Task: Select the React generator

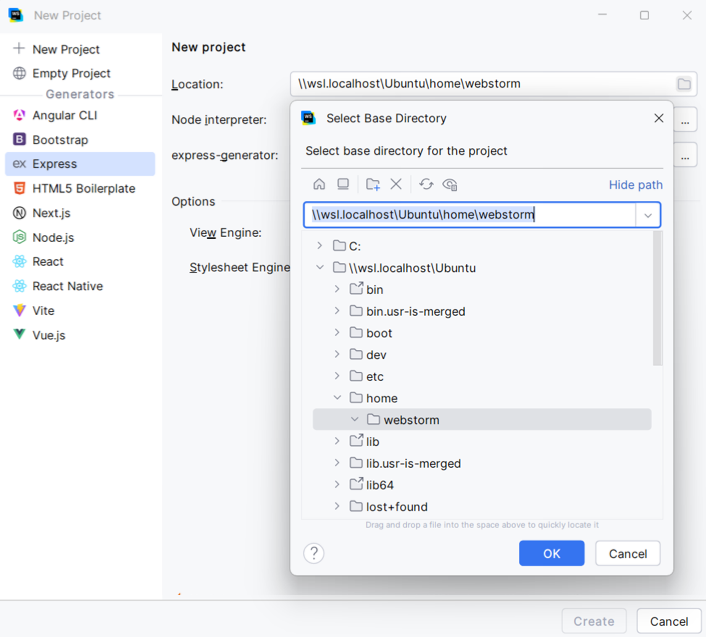Action: pyautogui.click(x=48, y=262)
